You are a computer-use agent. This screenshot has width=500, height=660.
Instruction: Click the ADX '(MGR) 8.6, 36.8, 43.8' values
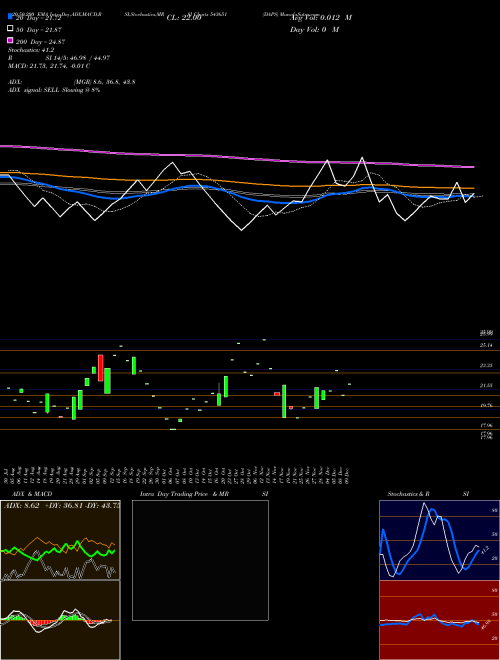pos(104,82)
